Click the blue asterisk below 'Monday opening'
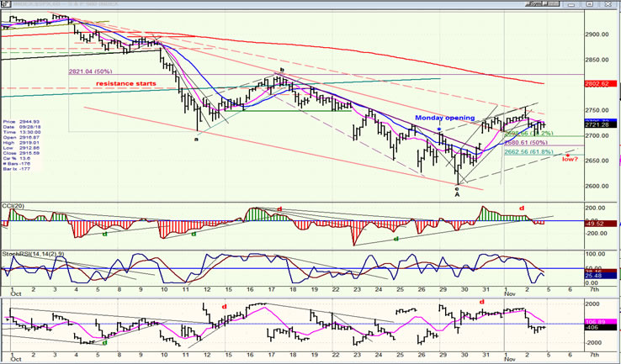 click(439, 129)
